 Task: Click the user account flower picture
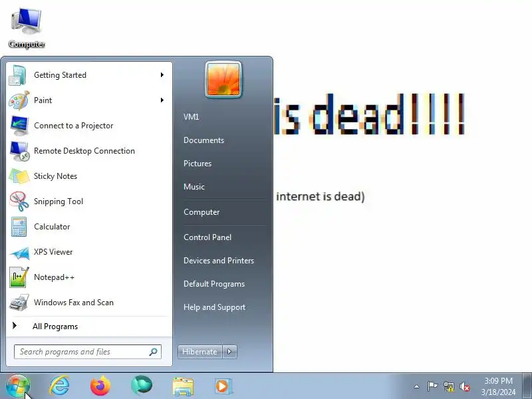point(223,80)
